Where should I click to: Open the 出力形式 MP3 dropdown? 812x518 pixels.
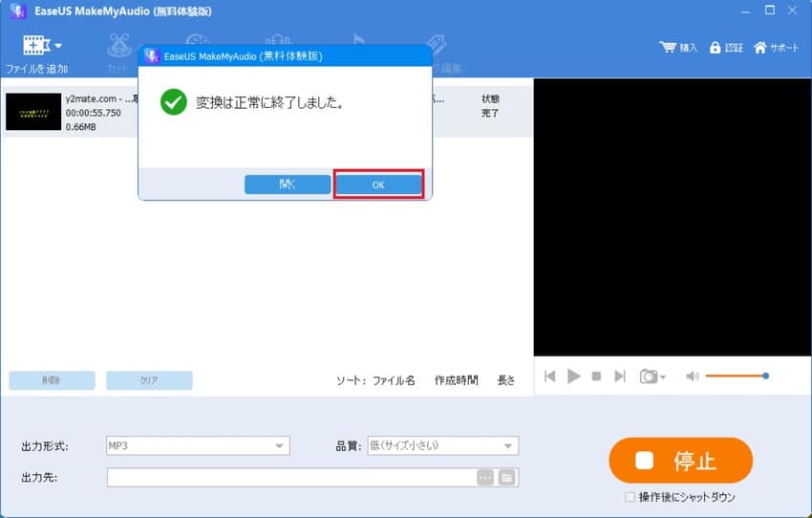198,445
